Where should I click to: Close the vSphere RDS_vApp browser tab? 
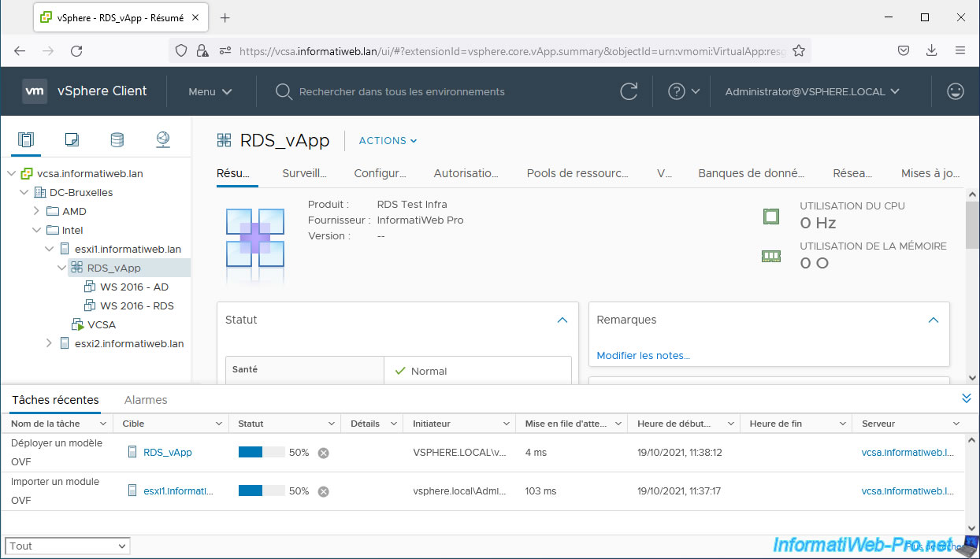(x=195, y=17)
